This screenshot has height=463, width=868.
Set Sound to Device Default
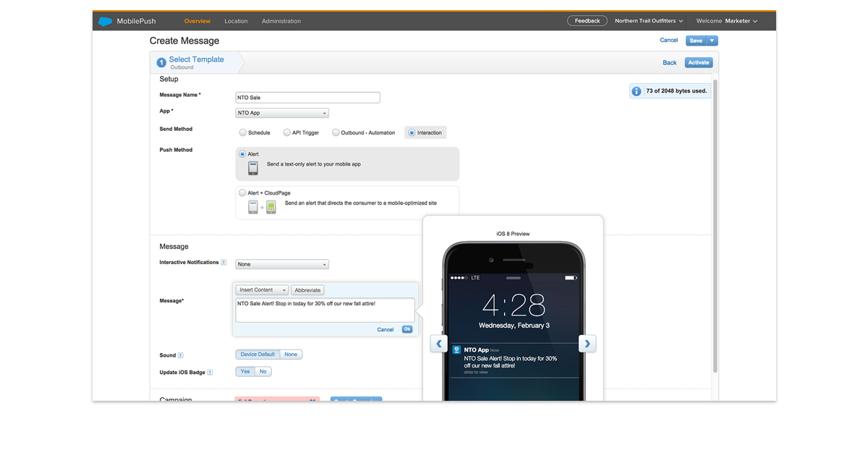tap(258, 354)
